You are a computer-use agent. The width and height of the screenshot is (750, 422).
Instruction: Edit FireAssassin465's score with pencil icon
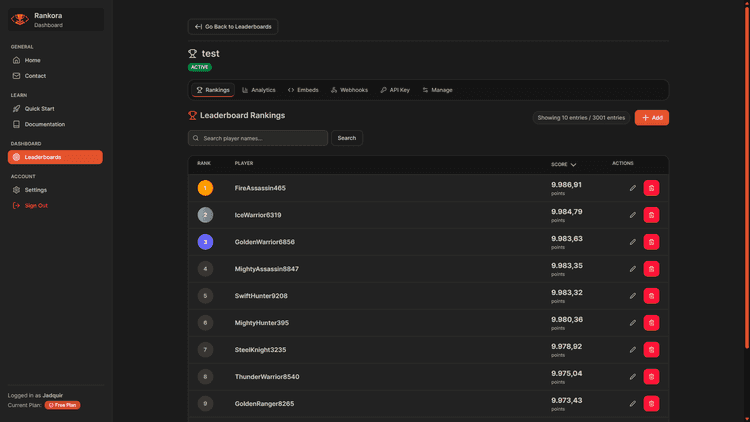(632, 188)
